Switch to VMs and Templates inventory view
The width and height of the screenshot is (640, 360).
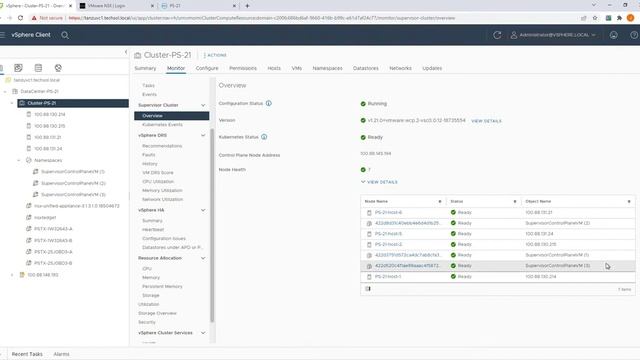coord(18,68)
